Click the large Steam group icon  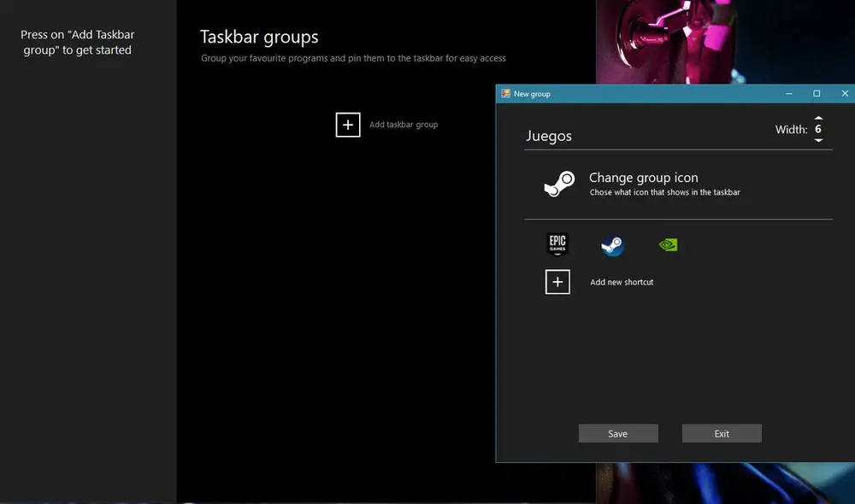pyautogui.click(x=559, y=184)
